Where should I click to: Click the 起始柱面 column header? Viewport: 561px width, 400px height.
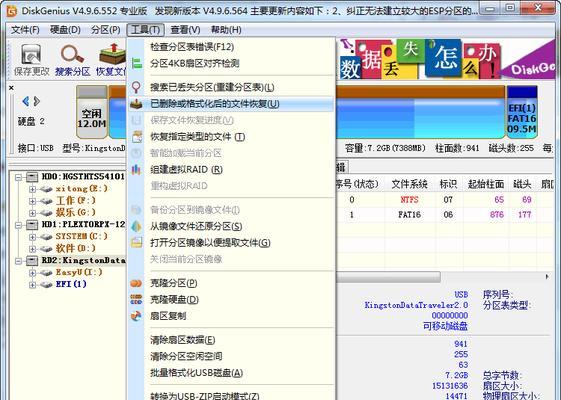[x=486, y=184]
